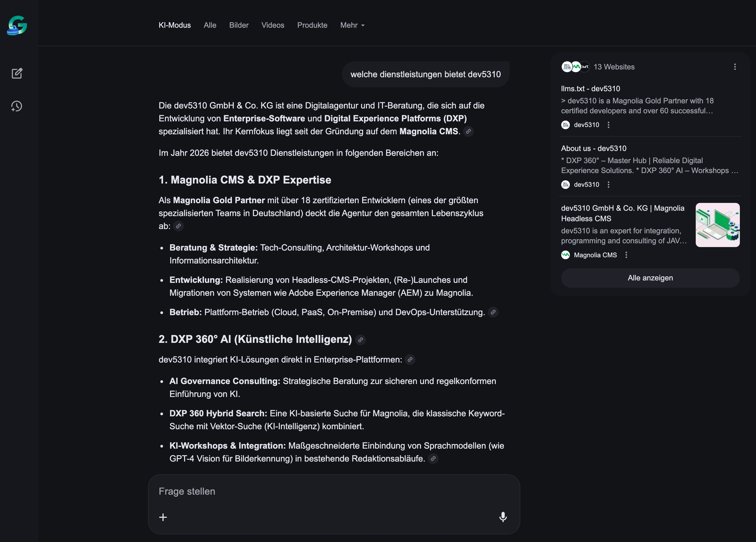Image resolution: width=756 pixels, height=542 pixels.
Task: Open the search history clock icon
Action: (x=17, y=106)
